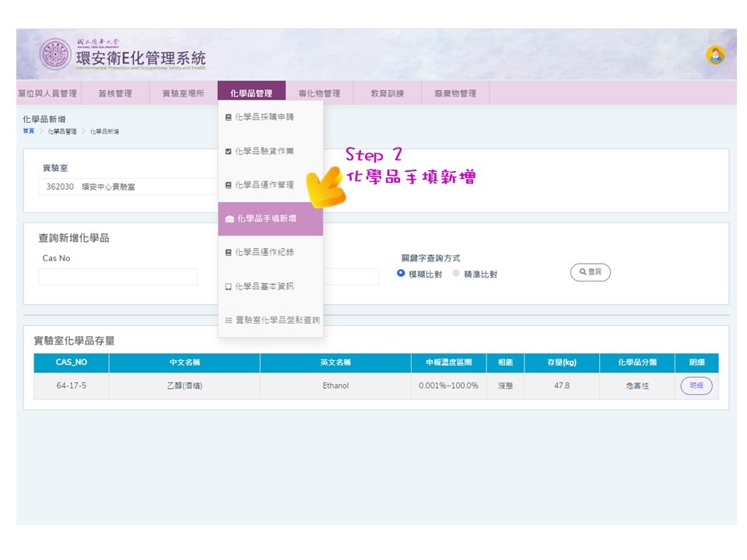Open the 教育訓練 tab
Screen dimensions: 747x560
pyautogui.click(x=387, y=93)
